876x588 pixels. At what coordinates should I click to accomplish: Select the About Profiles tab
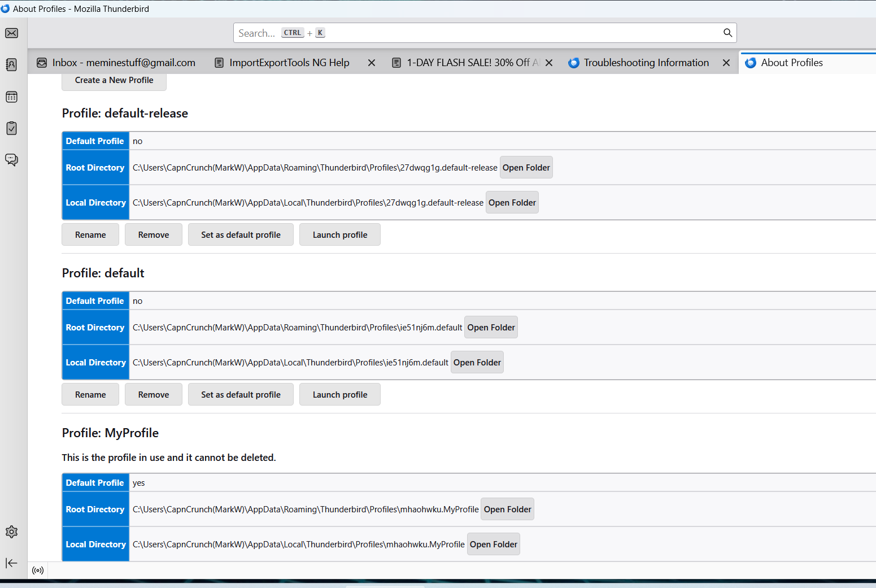coord(808,63)
